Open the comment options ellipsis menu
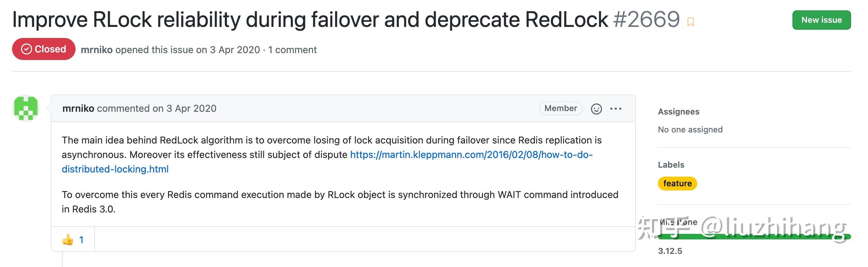Screen dimensions: 868x267 (x=617, y=108)
